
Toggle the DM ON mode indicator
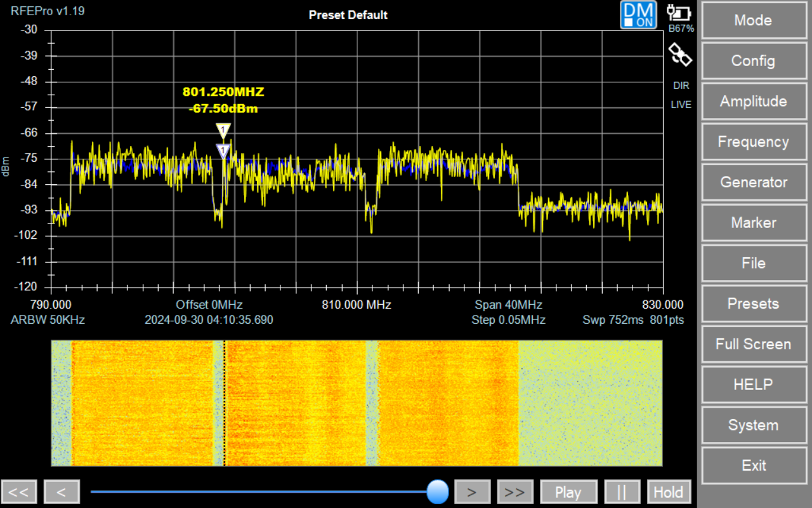[x=638, y=15]
